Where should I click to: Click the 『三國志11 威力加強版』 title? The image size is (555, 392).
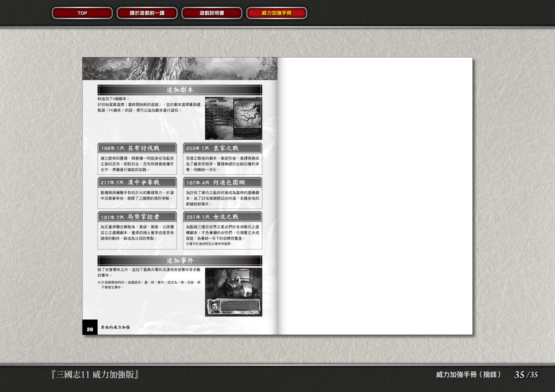(95, 375)
